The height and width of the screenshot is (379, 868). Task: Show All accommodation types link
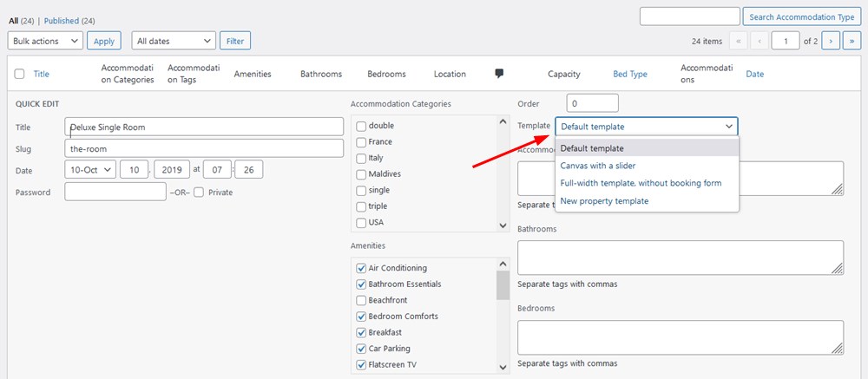(x=14, y=21)
